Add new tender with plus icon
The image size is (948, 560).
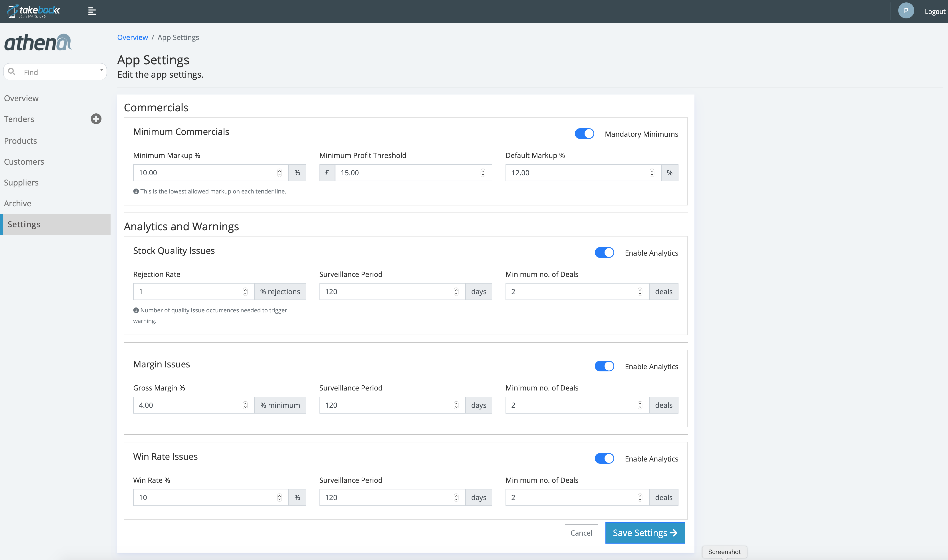96,119
